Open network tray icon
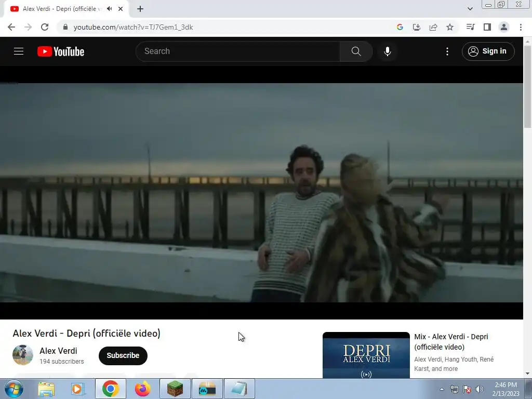 (x=454, y=389)
